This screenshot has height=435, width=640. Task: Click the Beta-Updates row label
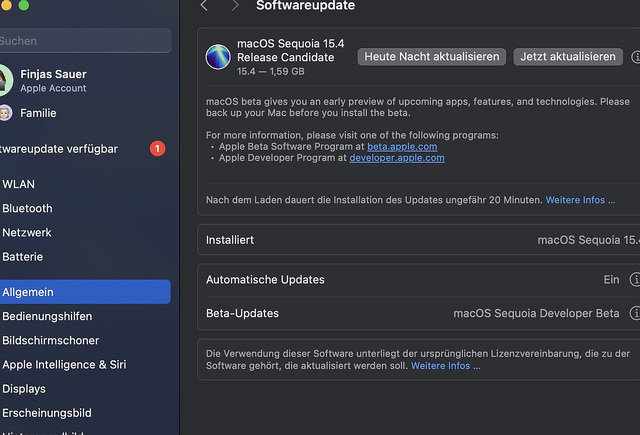tap(242, 313)
